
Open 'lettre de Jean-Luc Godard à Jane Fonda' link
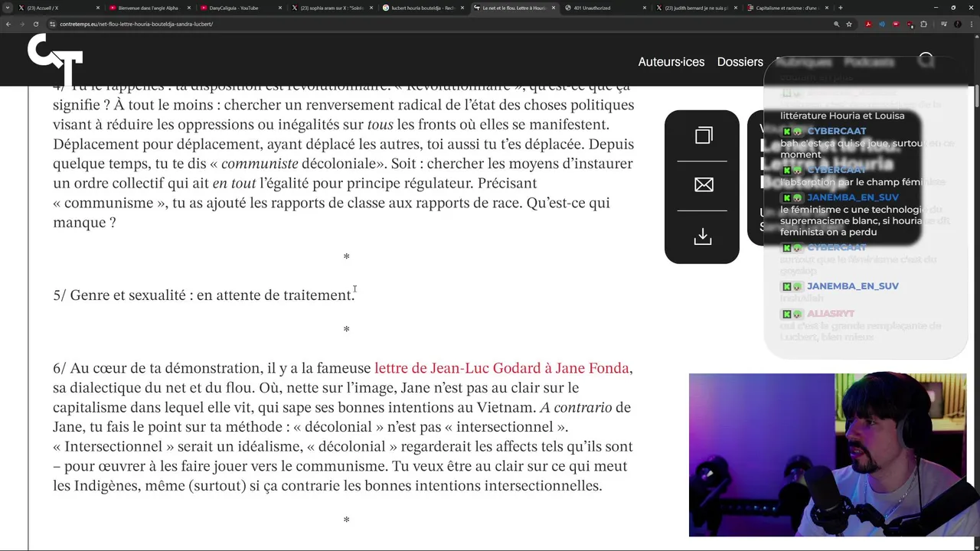click(501, 368)
